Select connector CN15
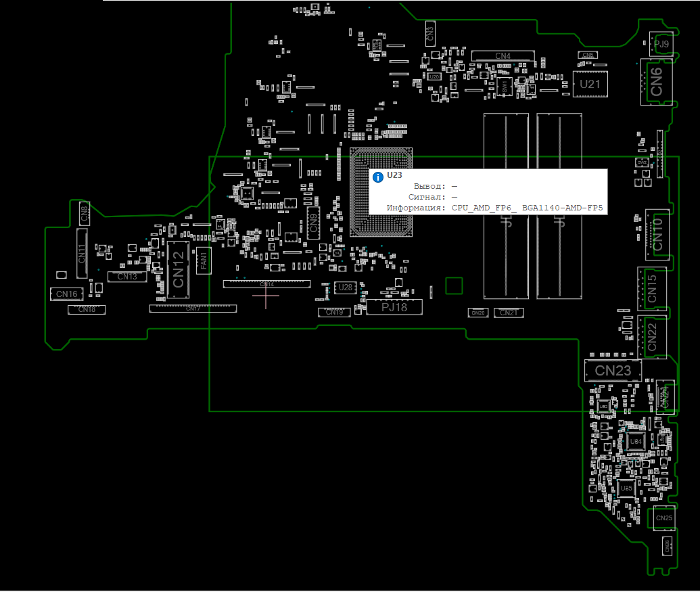700x592 pixels. (x=652, y=289)
